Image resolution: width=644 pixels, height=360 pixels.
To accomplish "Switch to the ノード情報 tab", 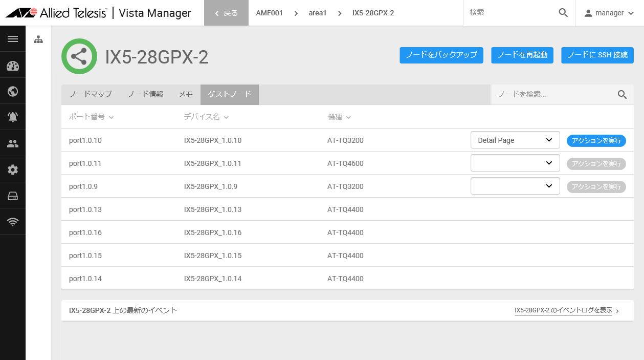I will (x=145, y=94).
